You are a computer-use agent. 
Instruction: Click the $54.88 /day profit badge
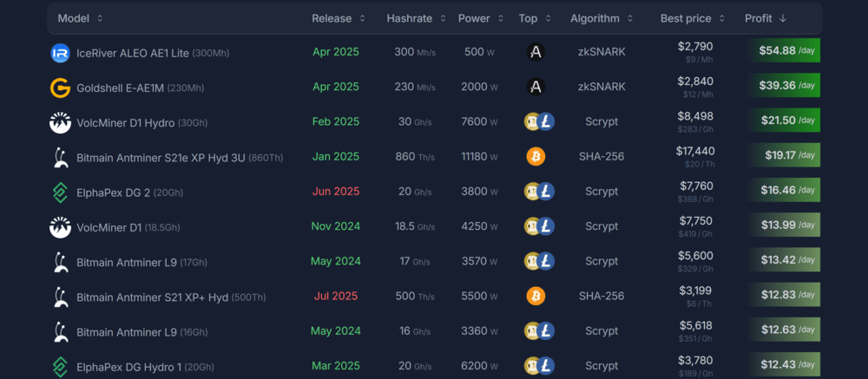(x=786, y=51)
